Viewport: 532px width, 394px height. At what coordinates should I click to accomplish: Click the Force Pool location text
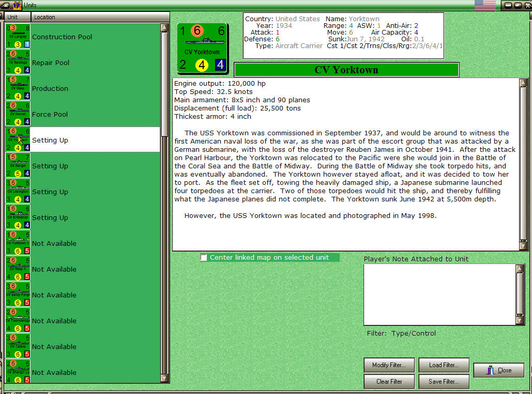50,114
